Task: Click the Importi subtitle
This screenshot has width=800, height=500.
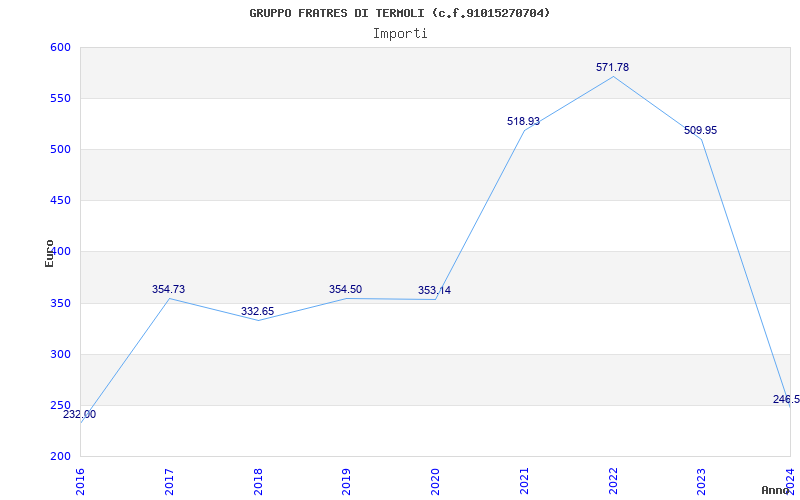Action: [400, 34]
